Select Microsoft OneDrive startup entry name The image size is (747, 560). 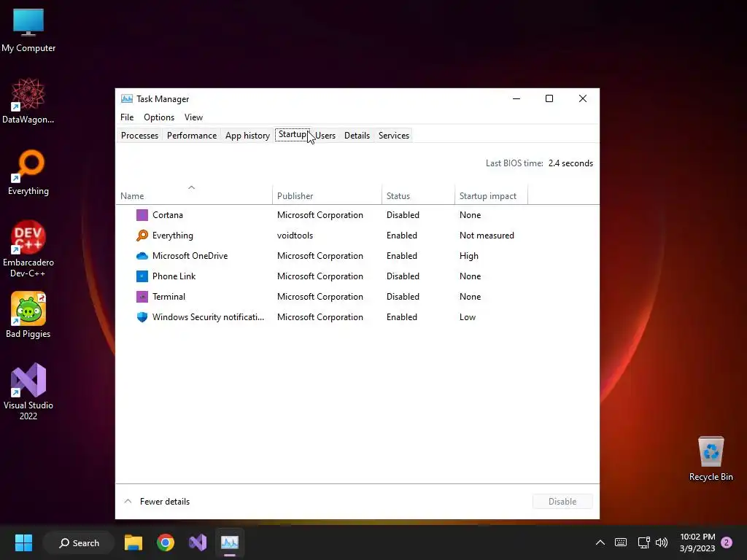click(190, 256)
